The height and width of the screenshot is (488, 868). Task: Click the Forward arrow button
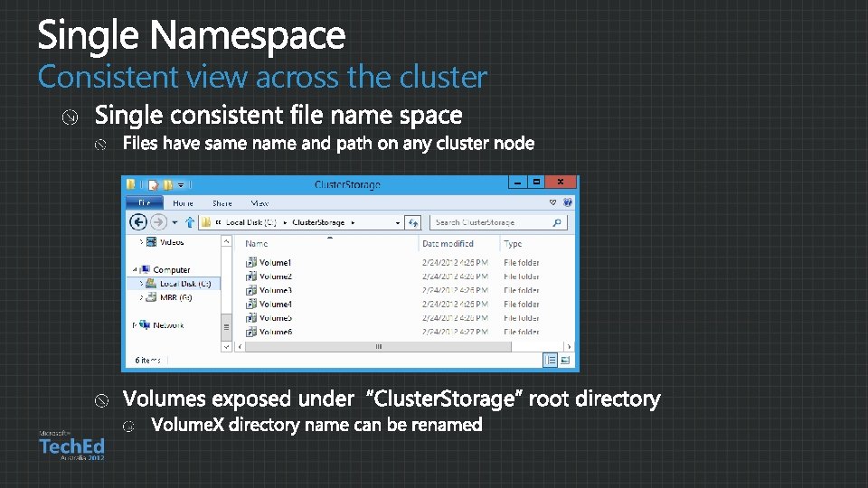158,222
